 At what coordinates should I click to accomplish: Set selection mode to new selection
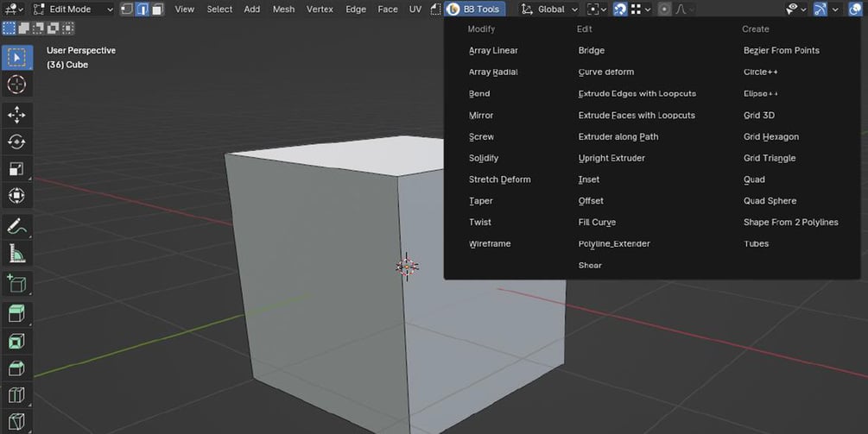[x=9, y=28]
